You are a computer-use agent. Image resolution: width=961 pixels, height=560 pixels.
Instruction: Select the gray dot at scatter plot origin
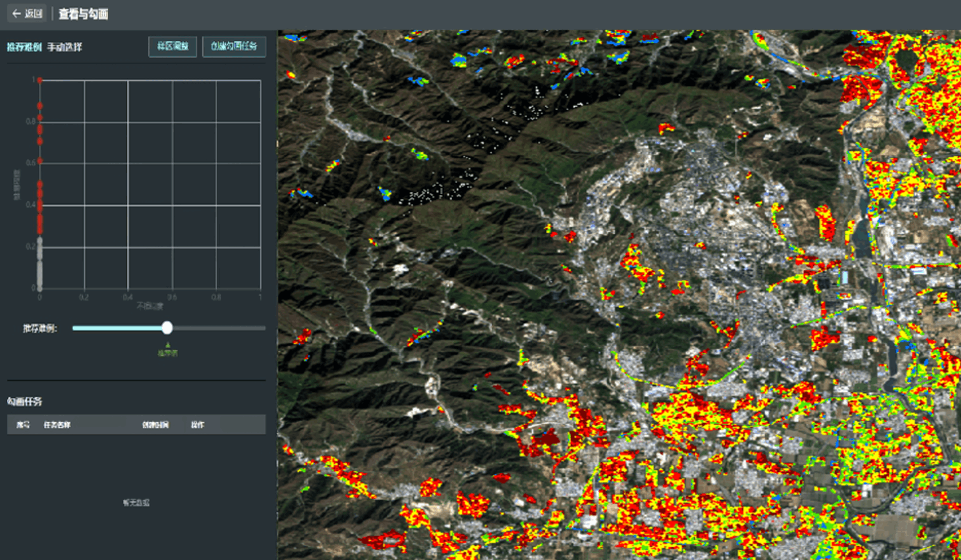pos(40,288)
